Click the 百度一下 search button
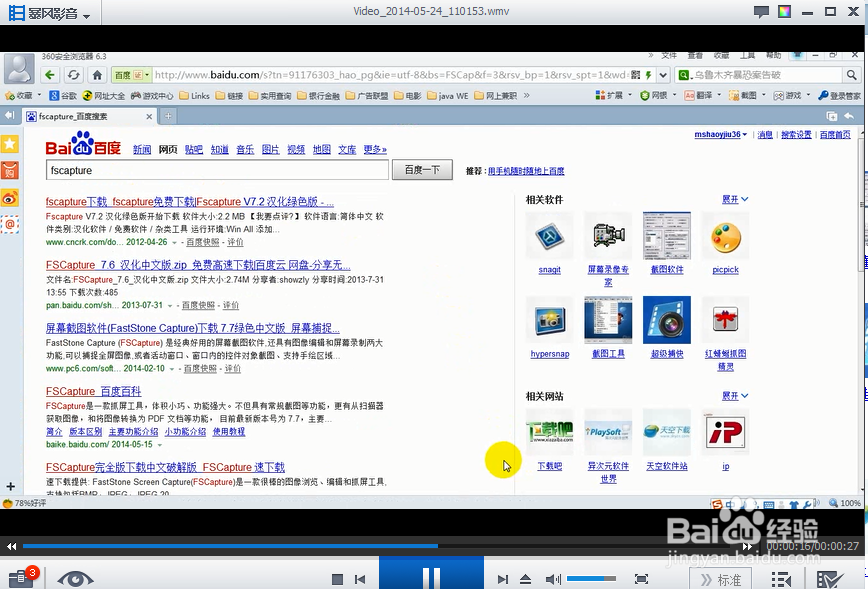Screen dimensions: 868x589 pos(422,170)
